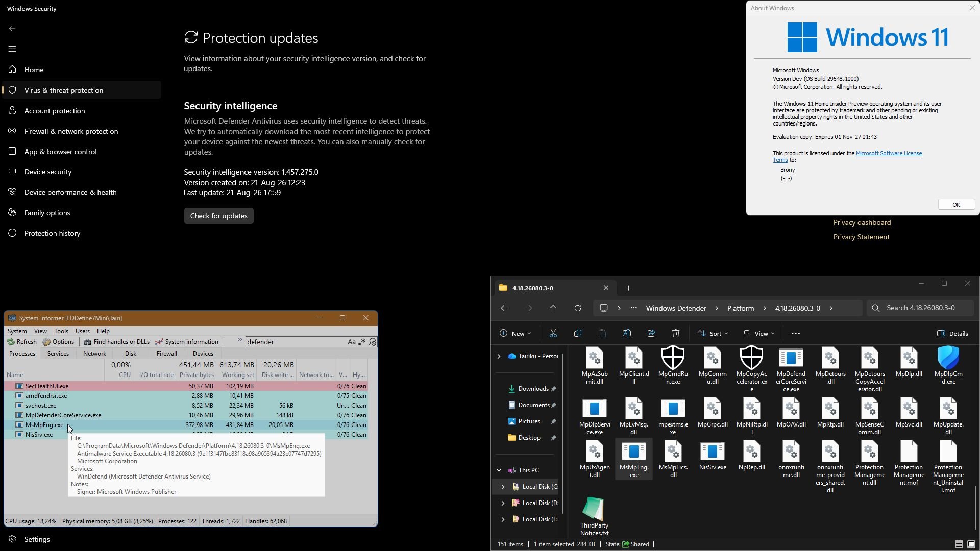Go up one folder in File Explorer
This screenshot has height=551, width=980.
[x=553, y=308]
